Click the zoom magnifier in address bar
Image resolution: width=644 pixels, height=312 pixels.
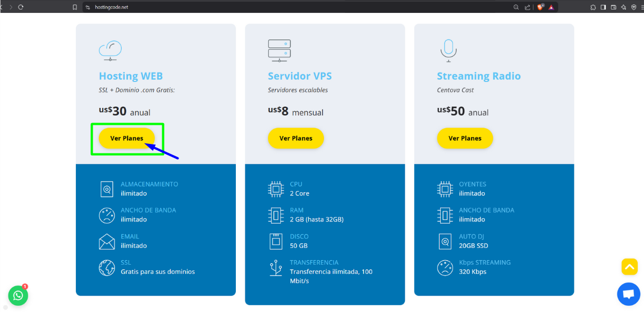tap(516, 7)
